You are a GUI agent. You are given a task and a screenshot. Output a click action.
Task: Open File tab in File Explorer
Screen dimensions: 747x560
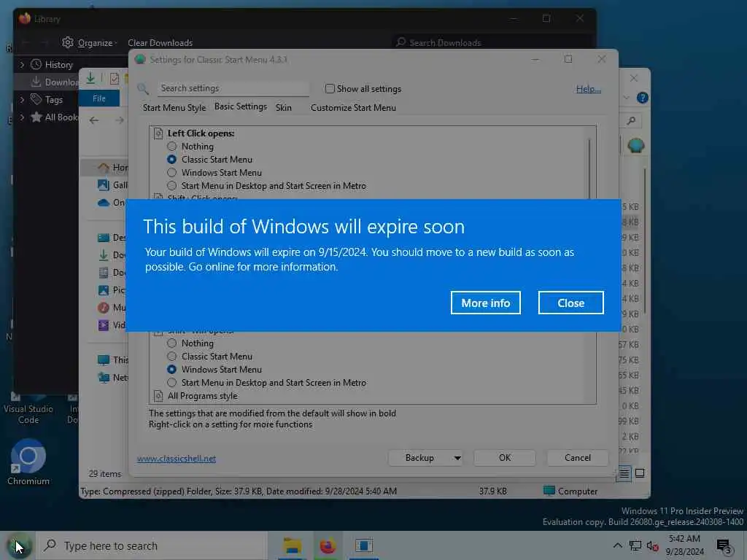[99, 98]
